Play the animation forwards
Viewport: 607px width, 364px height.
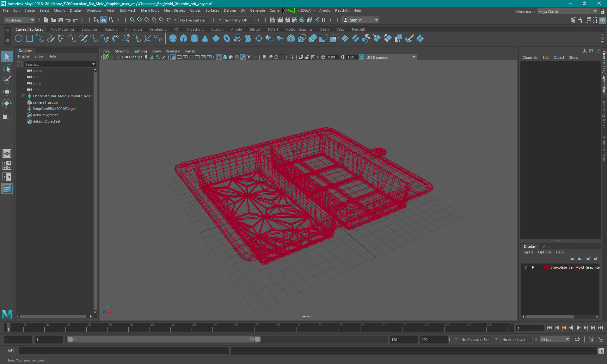point(578,328)
